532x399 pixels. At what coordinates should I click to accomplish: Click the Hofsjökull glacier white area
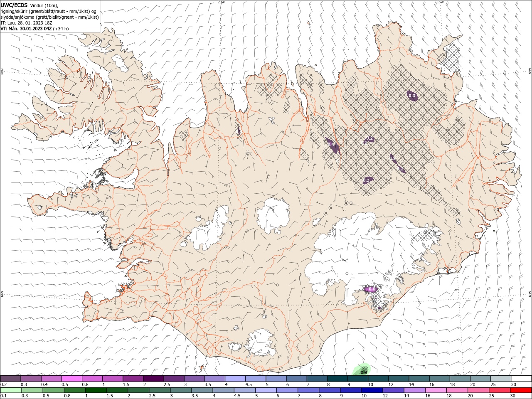[x=273, y=215]
